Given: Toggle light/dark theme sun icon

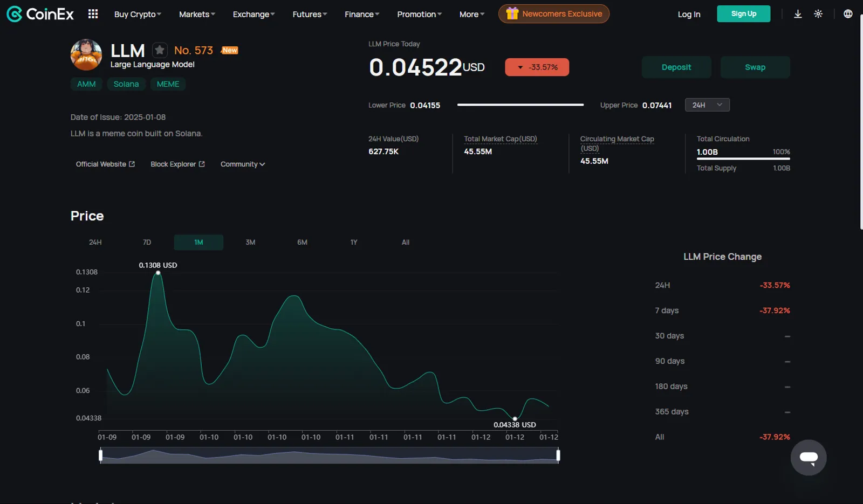Looking at the screenshot, I should [x=818, y=14].
